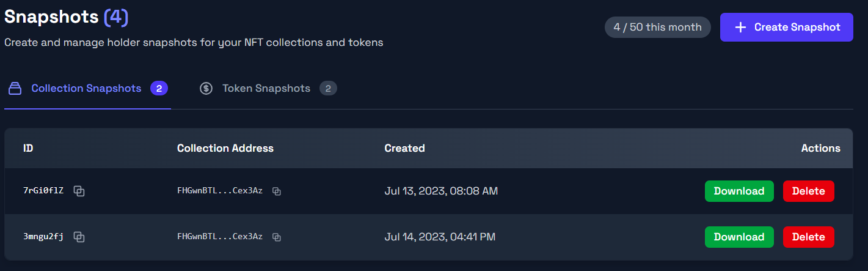This screenshot has width=868, height=271.
Task: Click the stack icon beside Collection Snapshots
Action: pos(15,89)
